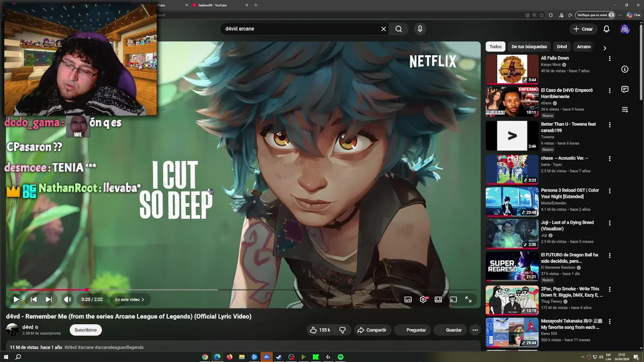This screenshot has height=362, width=644.
Task: Clear the search box with the X
Action: click(x=383, y=29)
